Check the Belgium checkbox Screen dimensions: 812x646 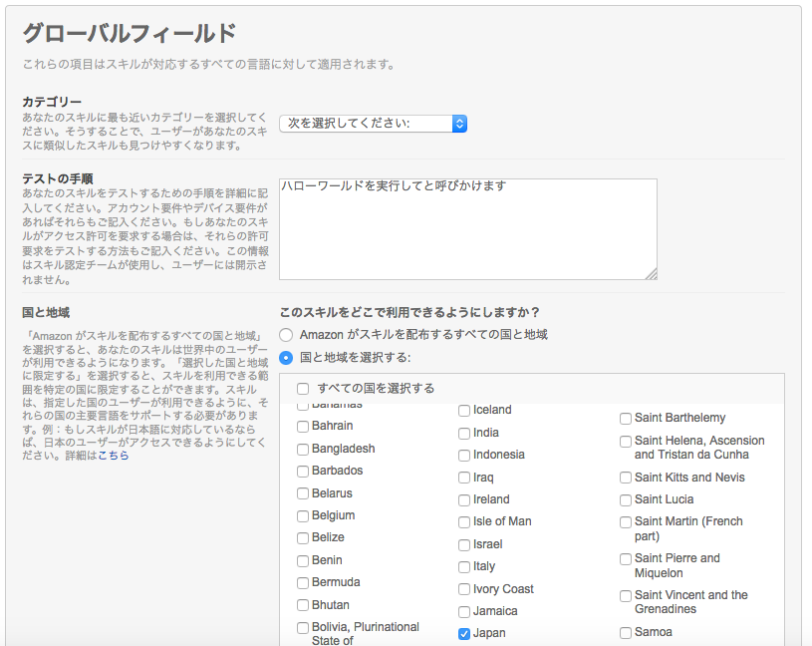coord(303,516)
